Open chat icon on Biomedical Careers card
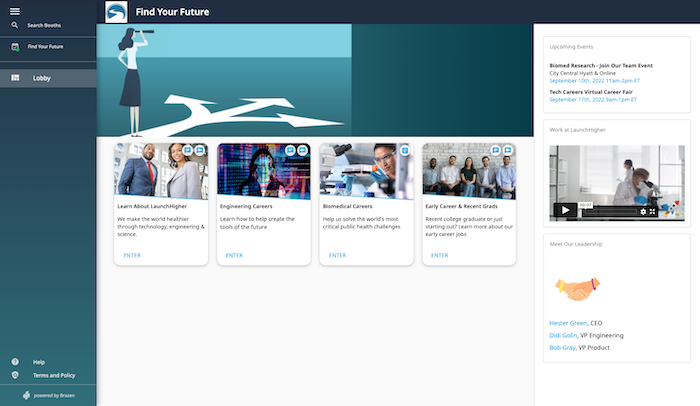The image size is (700, 406). point(405,150)
